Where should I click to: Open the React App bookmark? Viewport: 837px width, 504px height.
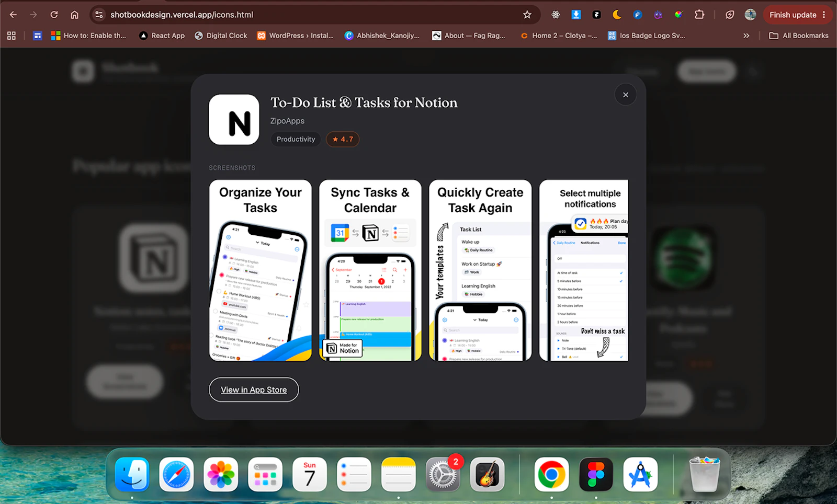162,36
